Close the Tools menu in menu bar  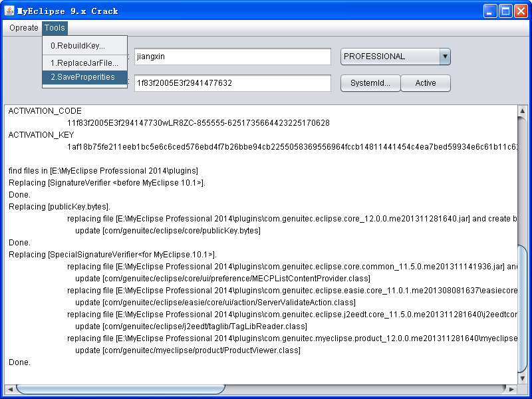coord(55,28)
